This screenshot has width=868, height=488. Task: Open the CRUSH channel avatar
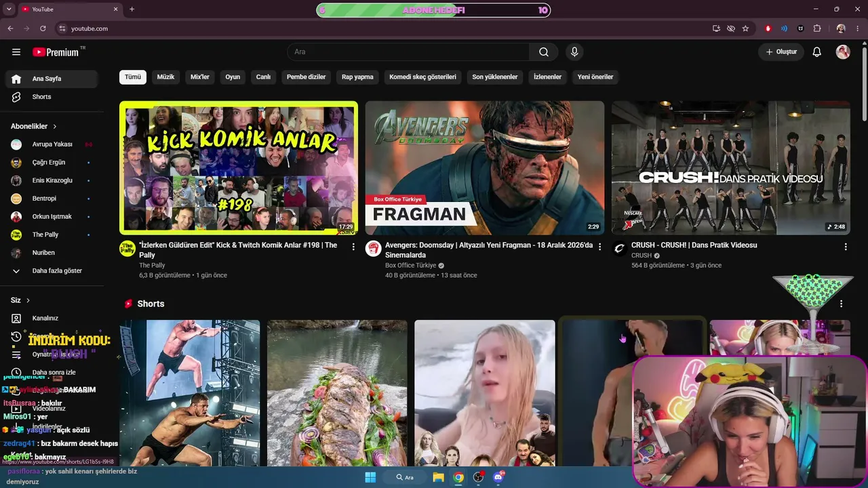[x=620, y=249]
